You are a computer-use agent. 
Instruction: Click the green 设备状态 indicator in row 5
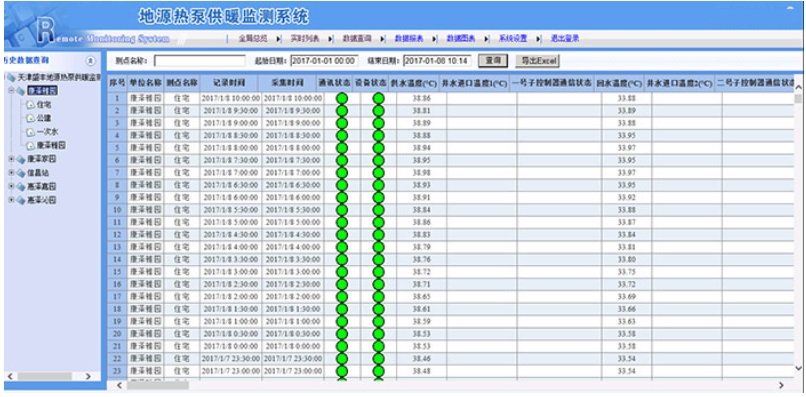[x=378, y=148]
